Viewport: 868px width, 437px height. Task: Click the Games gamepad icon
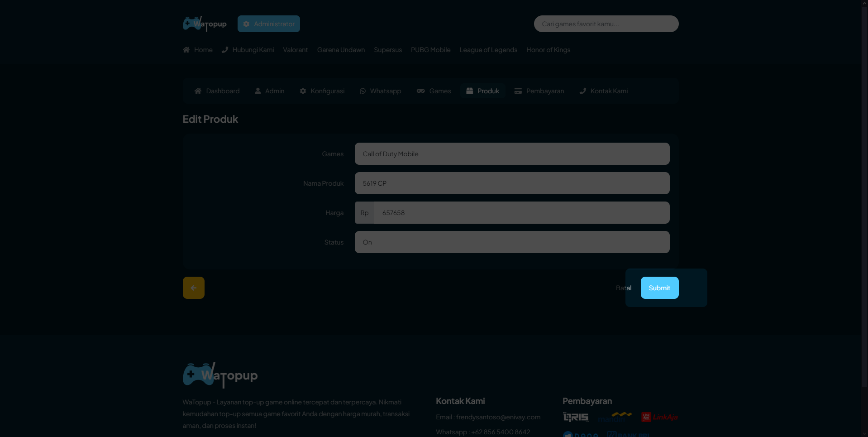[x=421, y=91]
